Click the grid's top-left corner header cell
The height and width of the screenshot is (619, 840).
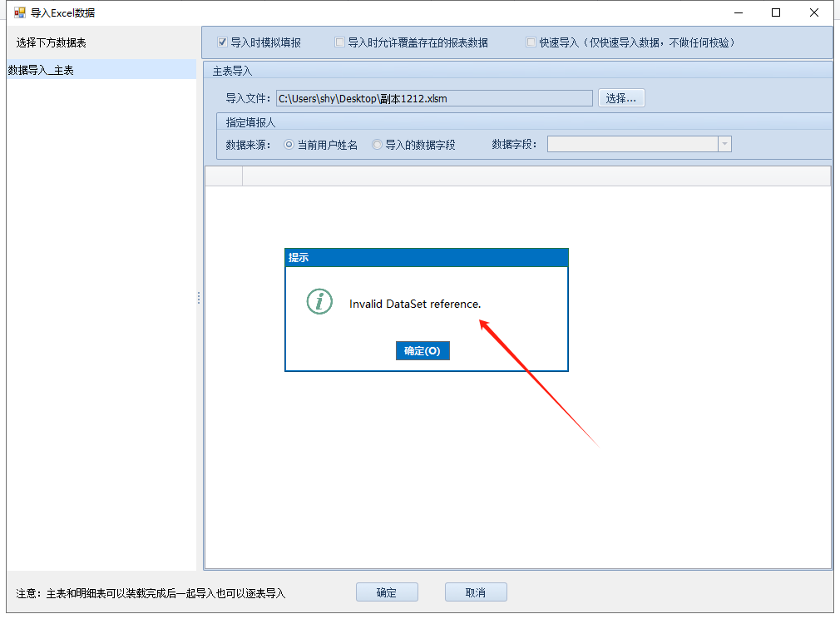point(224,176)
